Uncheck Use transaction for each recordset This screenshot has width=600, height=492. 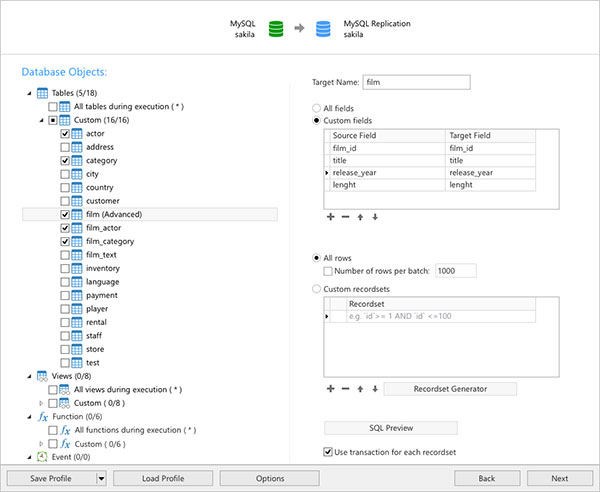(x=330, y=452)
